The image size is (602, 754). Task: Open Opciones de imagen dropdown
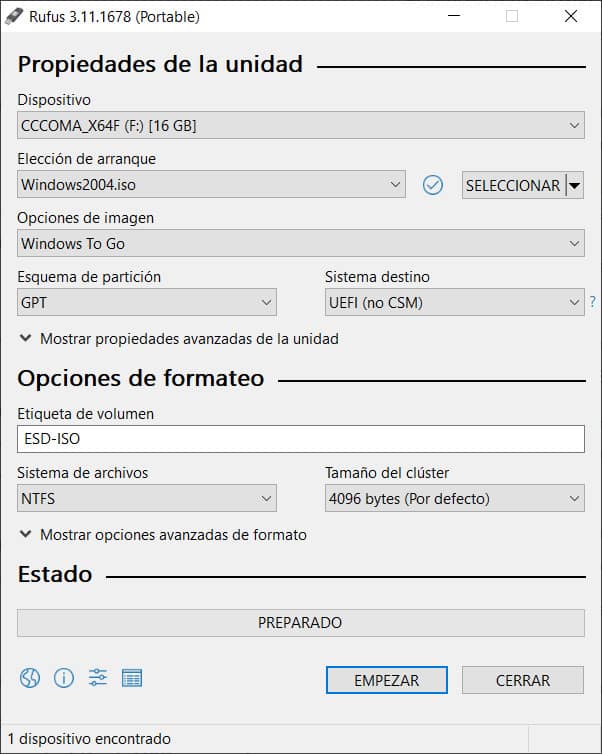(x=301, y=243)
